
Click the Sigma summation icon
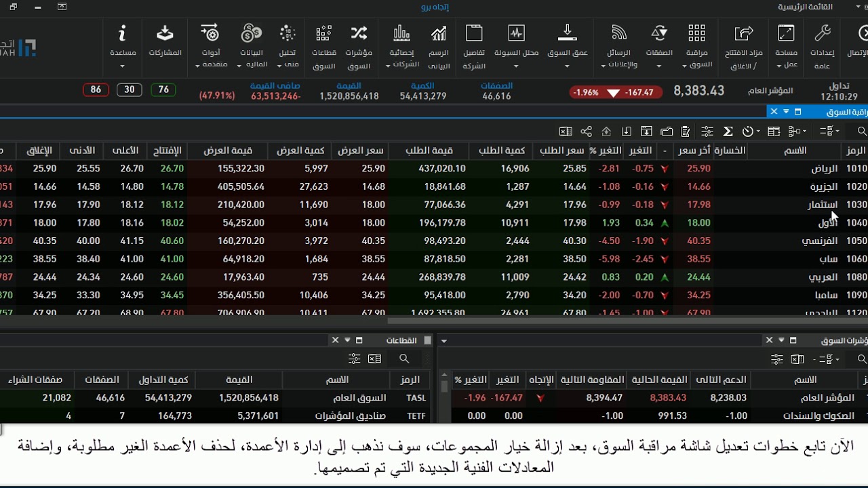click(728, 131)
